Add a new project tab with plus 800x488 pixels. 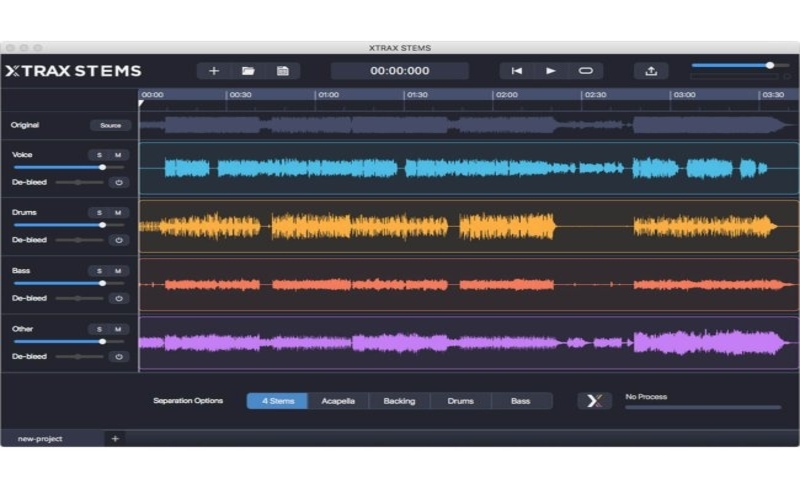[115, 438]
